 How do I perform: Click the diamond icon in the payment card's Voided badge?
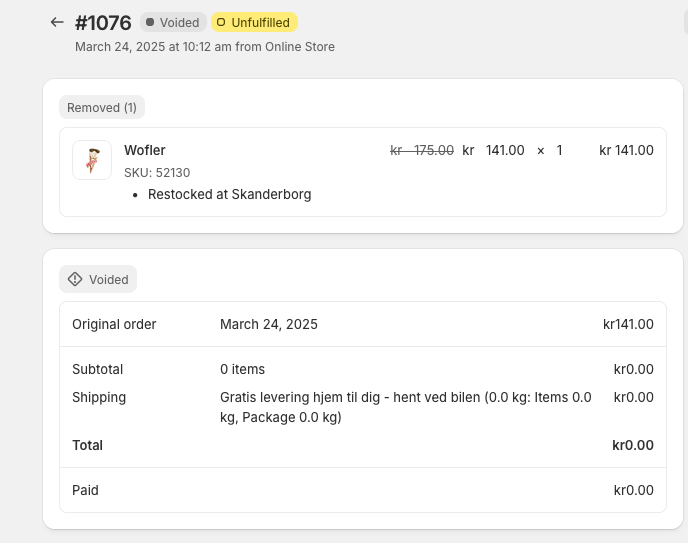75,279
